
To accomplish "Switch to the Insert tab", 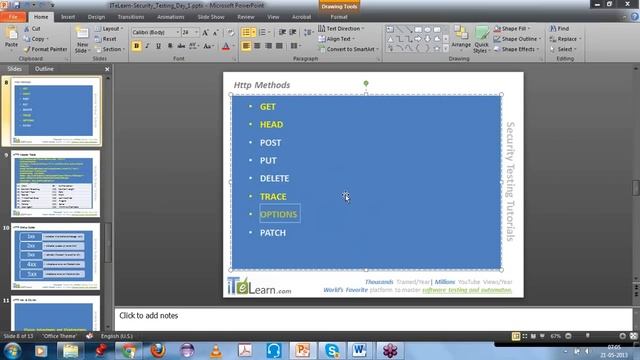I will (x=68, y=17).
